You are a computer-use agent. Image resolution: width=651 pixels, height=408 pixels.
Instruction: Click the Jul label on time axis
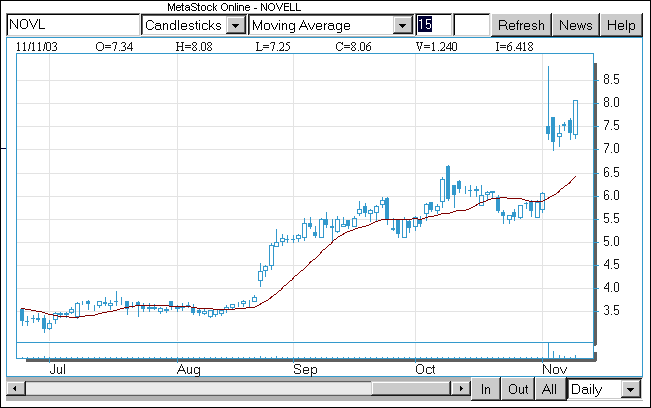[x=57, y=369]
